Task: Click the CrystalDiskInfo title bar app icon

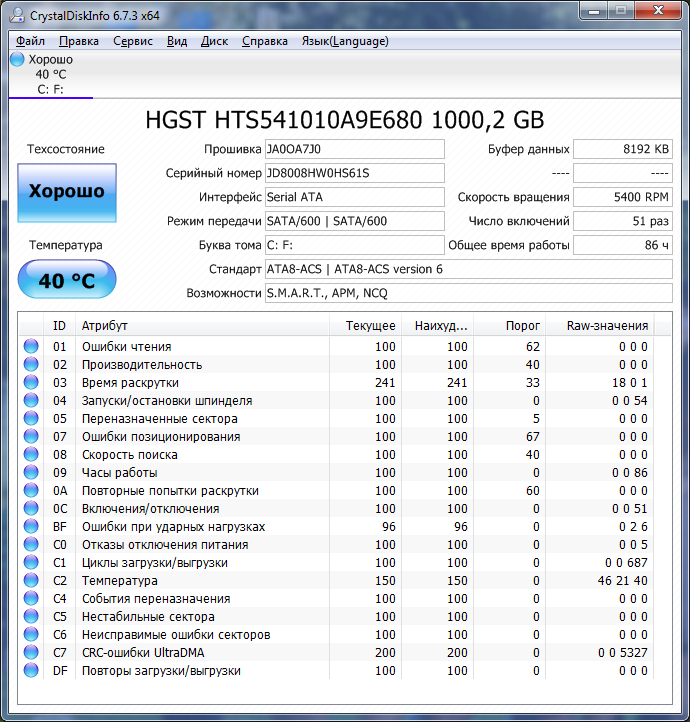Action: pyautogui.click(x=16, y=14)
